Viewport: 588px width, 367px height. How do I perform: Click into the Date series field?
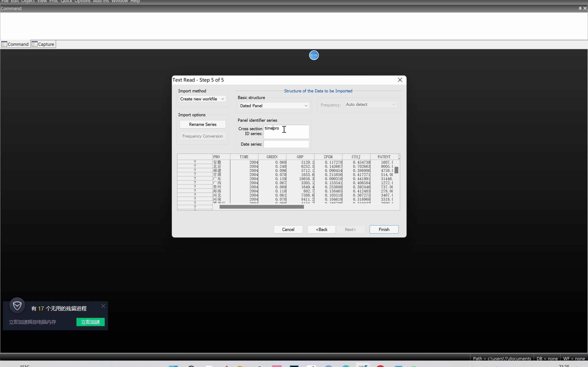click(286, 144)
